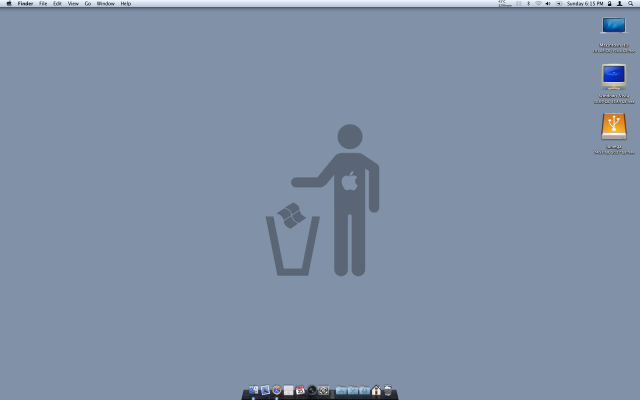Open the Help menu
This screenshot has height=400, width=640.
click(126, 3)
